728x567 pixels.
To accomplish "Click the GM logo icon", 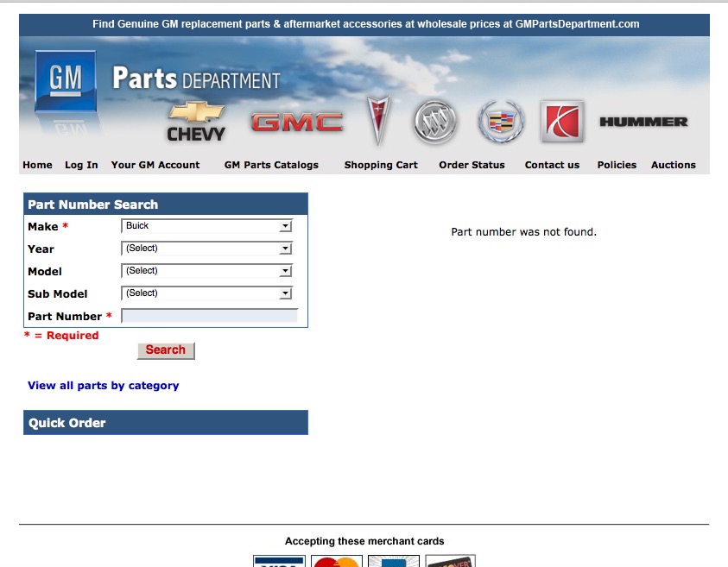I will click(65, 81).
